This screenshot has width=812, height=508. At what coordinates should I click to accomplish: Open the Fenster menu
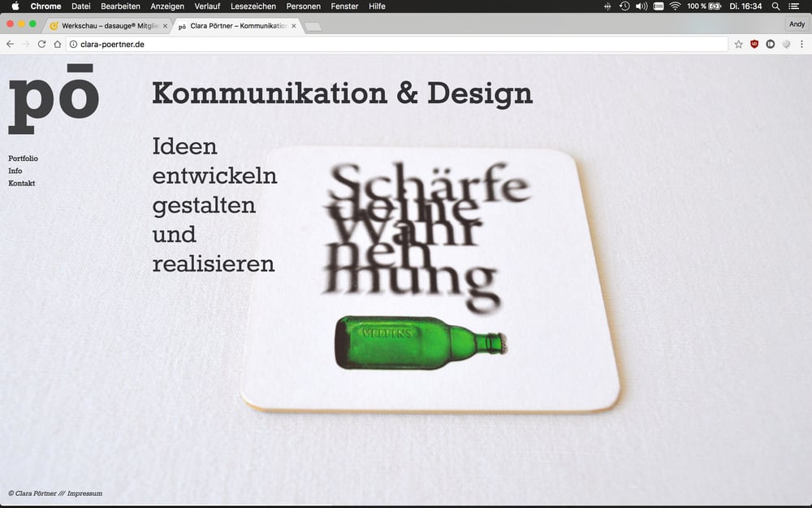[344, 7]
